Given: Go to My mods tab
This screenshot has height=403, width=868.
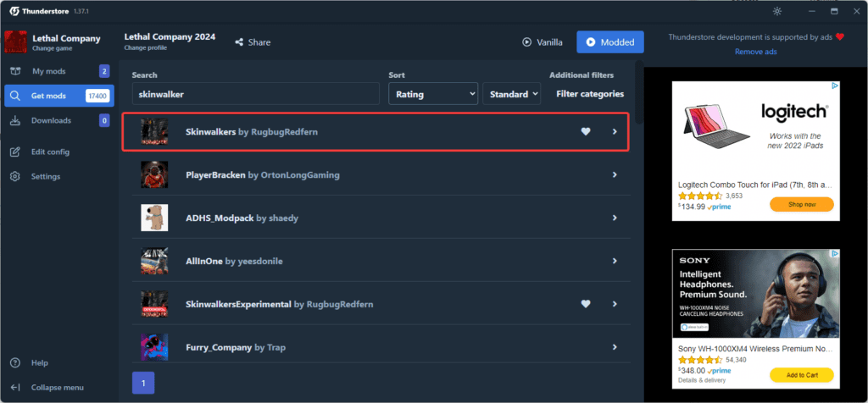Looking at the screenshot, I should coord(48,71).
